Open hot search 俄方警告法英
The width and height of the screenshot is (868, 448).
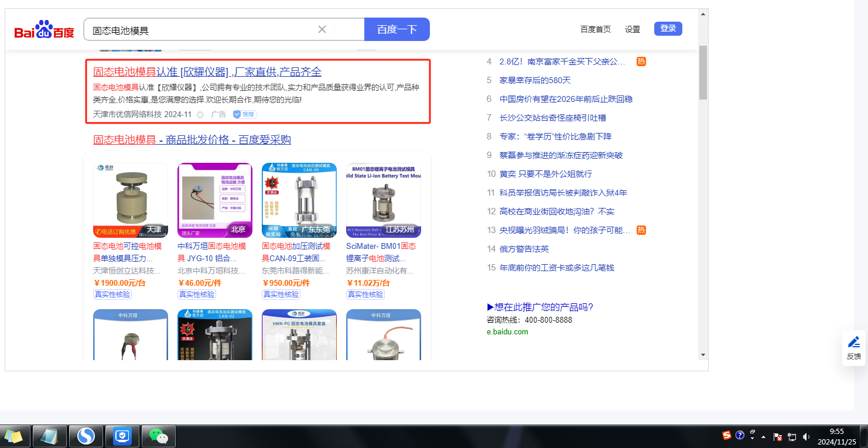[x=524, y=249]
